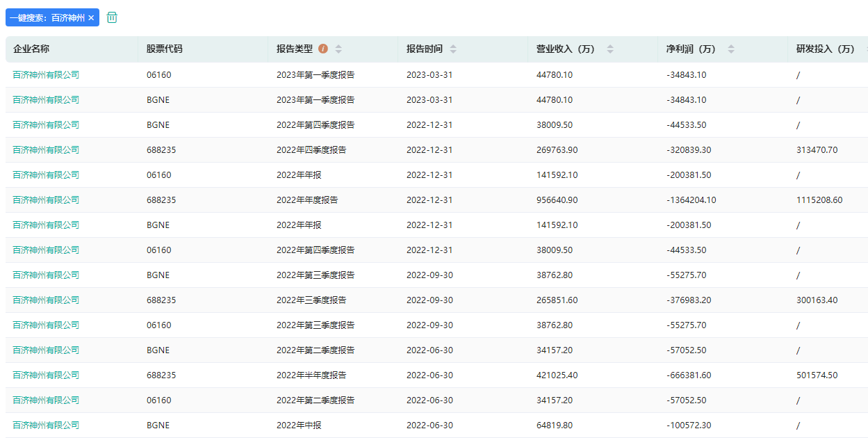
Task: Click revenue value 64819.80
Action: click(555, 425)
